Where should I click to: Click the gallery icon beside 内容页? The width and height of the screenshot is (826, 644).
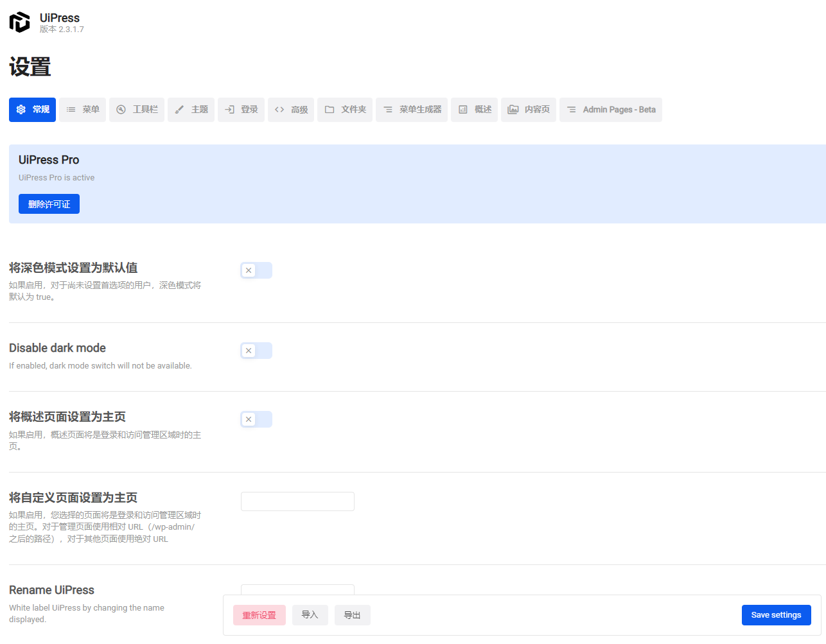tap(513, 110)
